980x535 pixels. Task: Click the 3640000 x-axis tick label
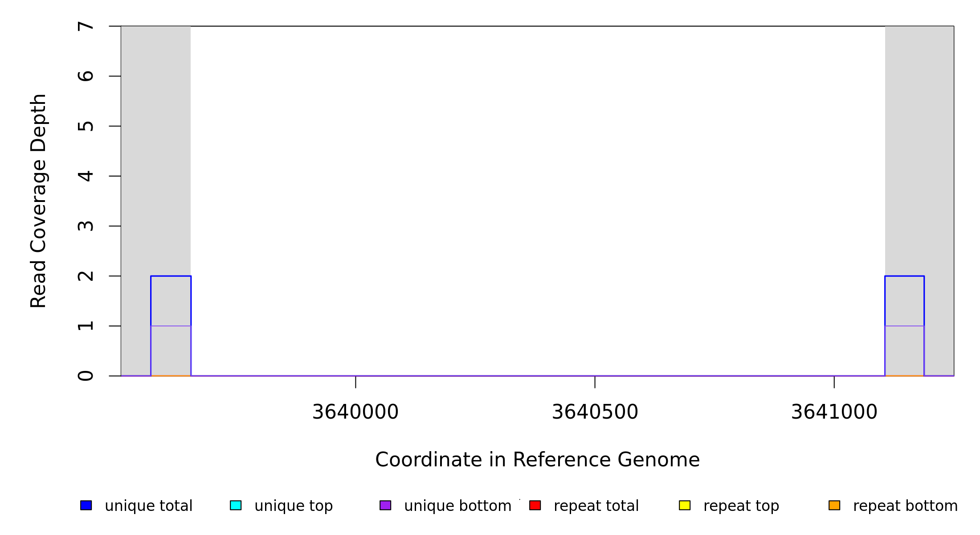(x=355, y=412)
